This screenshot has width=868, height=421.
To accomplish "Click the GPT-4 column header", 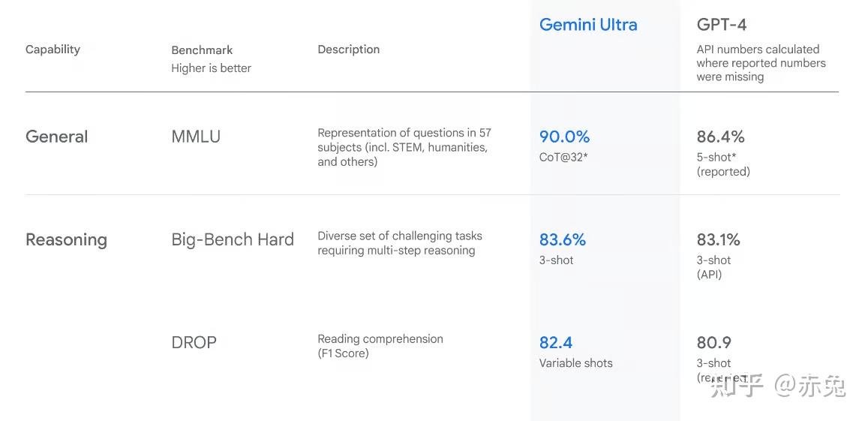I will coord(721,25).
